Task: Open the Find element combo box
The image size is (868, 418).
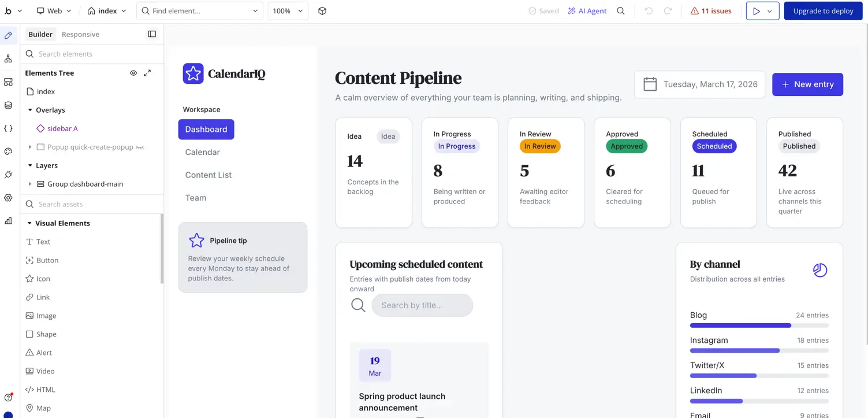Action: [x=200, y=11]
